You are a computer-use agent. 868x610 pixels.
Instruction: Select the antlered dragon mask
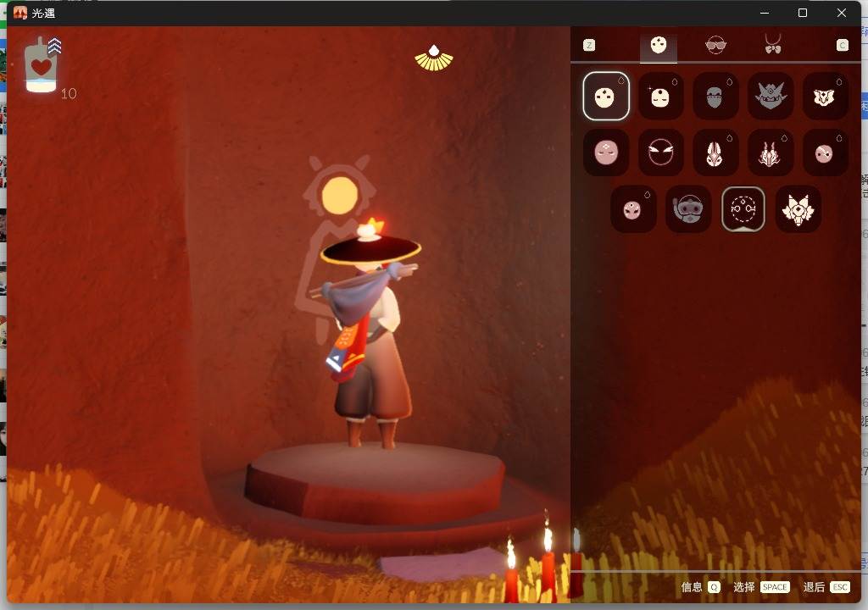[770, 152]
